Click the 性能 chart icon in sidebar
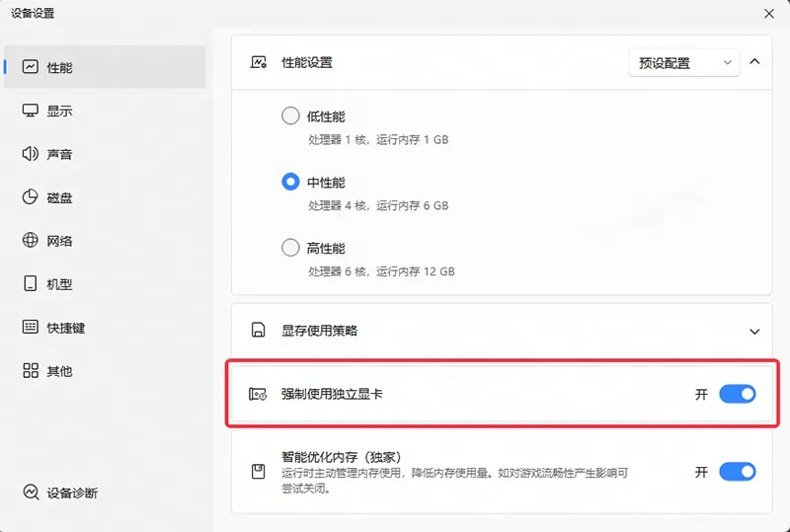Image resolution: width=790 pixels, height=532 pixels. pos(31,67)
